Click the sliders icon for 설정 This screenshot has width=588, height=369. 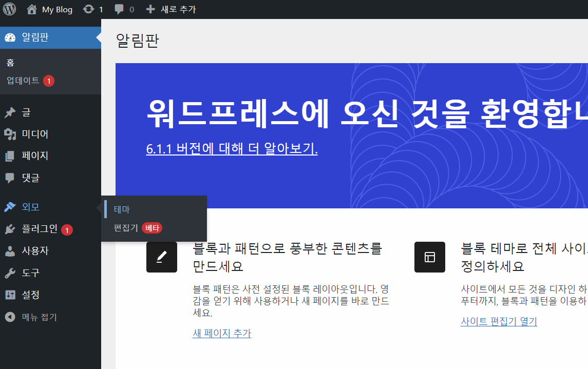pos(10,295)
